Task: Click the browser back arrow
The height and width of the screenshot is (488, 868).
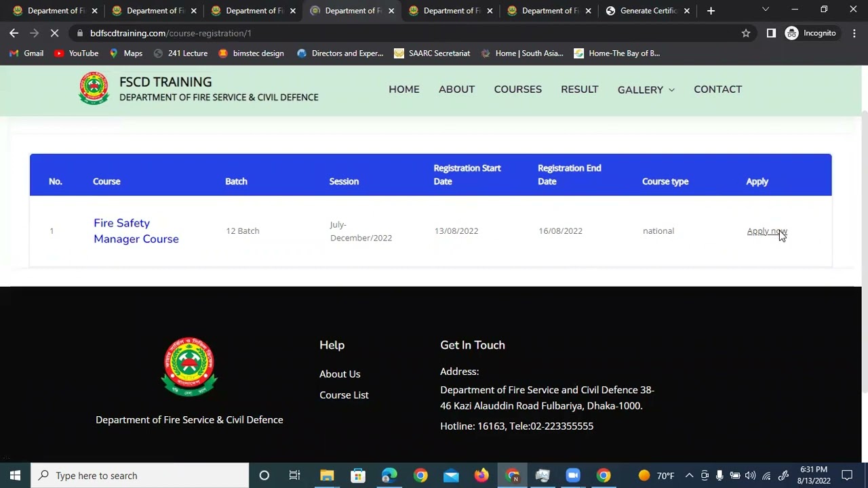Action: 14,33
